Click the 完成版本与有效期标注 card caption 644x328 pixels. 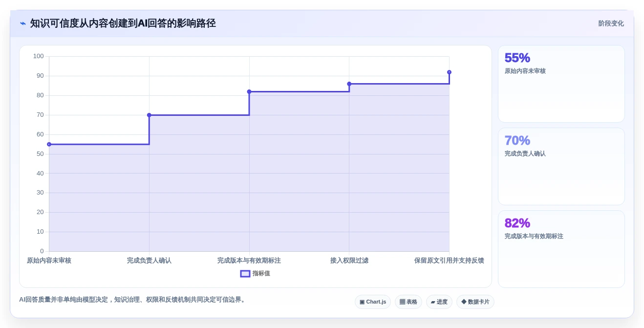[534, 236]
